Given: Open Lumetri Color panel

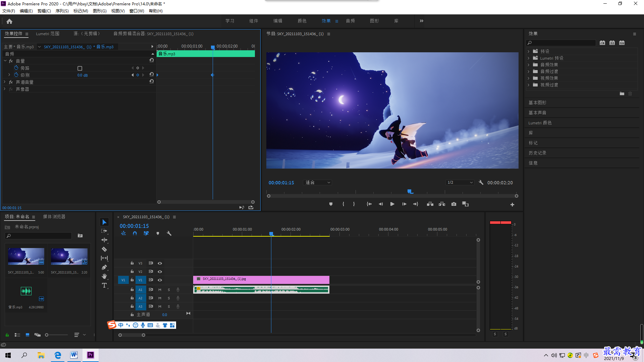Looking at the screenshot, I should pyautogui.click(x=540, y=123).
